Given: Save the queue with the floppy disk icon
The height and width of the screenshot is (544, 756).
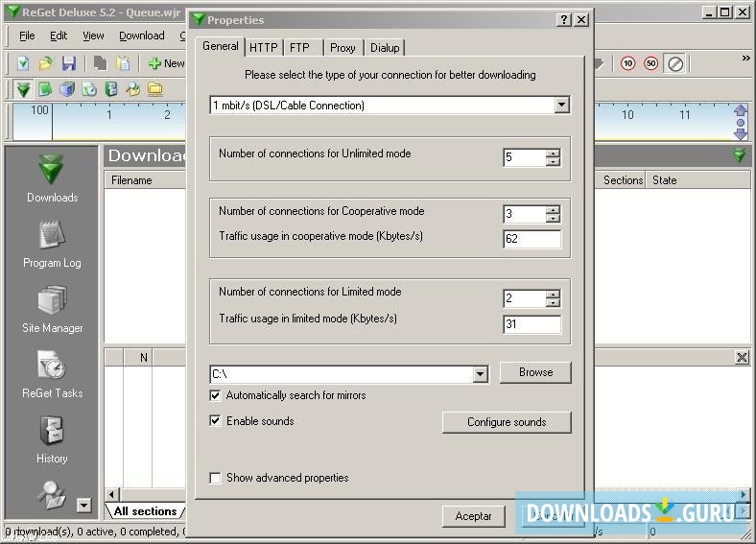Looking at the screenshot, I should point(69,63).
